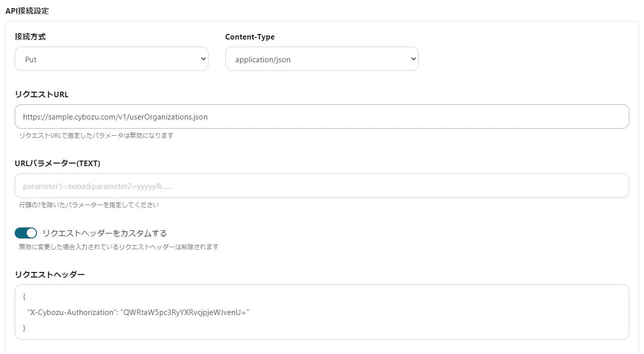Click the 接続方式 label

coord(31,36)
